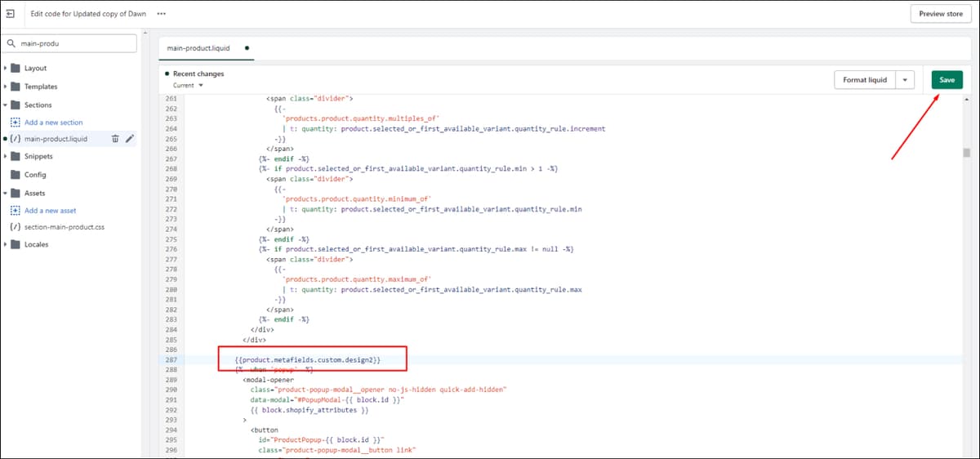Open the Config folder
980x459 pixels.
click(x=35, y=175)
